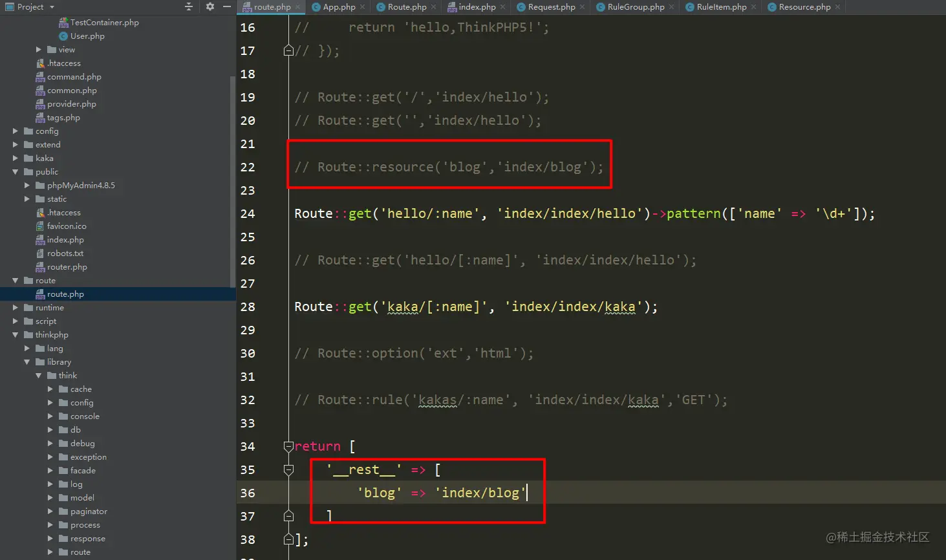Expand the static folder arrow
946x560 pixels.
pos(27,199)
